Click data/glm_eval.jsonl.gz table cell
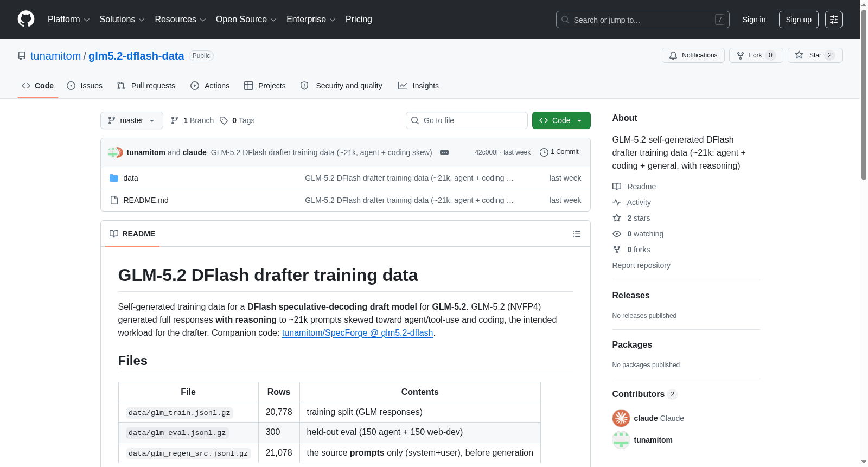This screenshot has width=868, height=467. (188, 432)
